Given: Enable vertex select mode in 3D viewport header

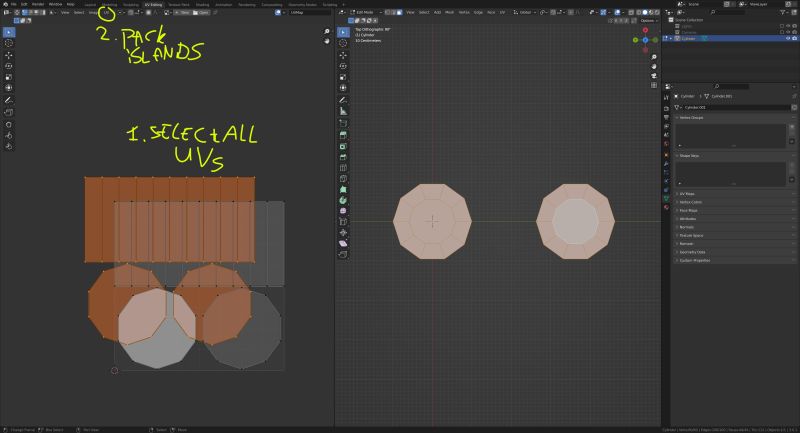Looking at the screenshot, I should 388,12.
